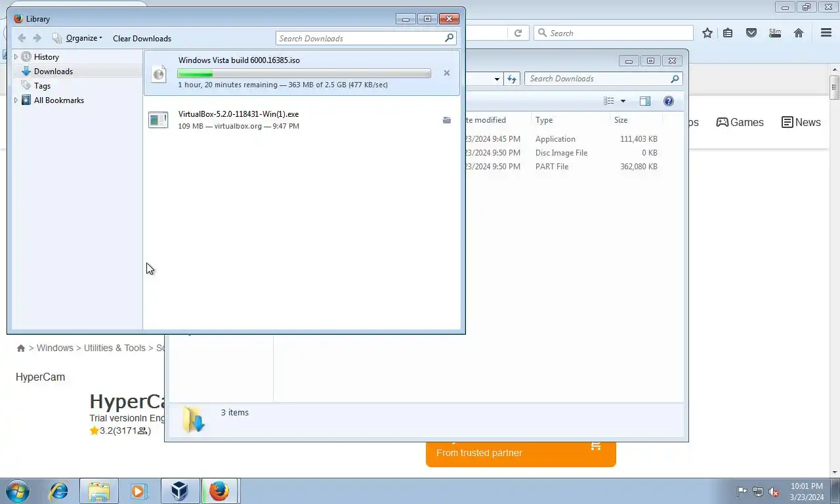Click the Library search magnifier icon
This screenshot has width=840, height=504.
point(450,38)
